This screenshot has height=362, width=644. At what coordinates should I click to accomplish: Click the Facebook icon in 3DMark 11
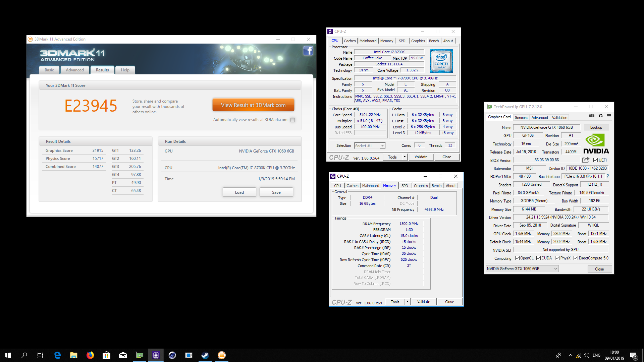click(308, 51)
